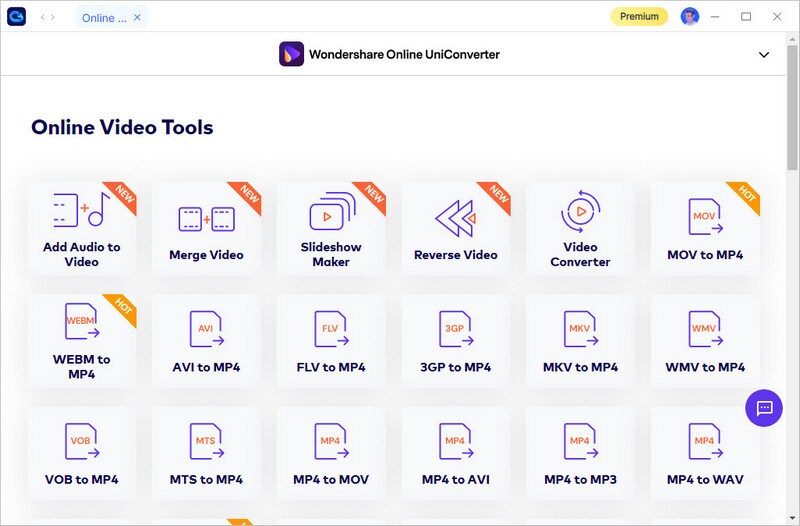Open the VOB to MP4 converter
800x526 pixels.
click(82, 453)
